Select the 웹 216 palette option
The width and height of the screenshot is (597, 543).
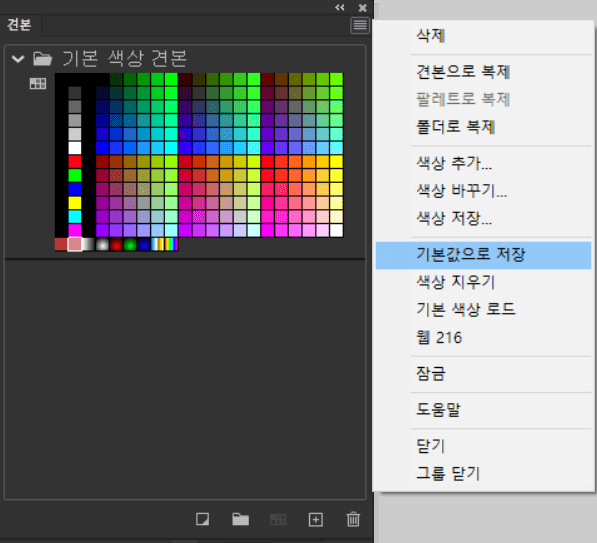click(439, 337)
